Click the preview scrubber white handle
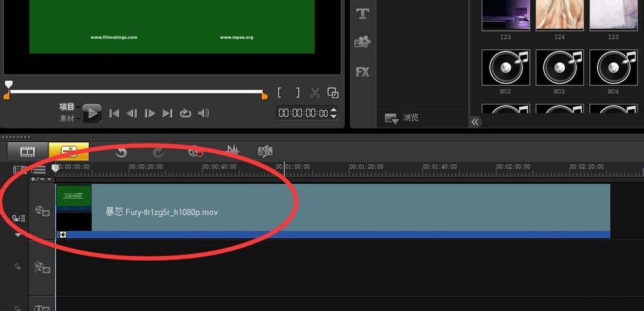 (8, 84)
